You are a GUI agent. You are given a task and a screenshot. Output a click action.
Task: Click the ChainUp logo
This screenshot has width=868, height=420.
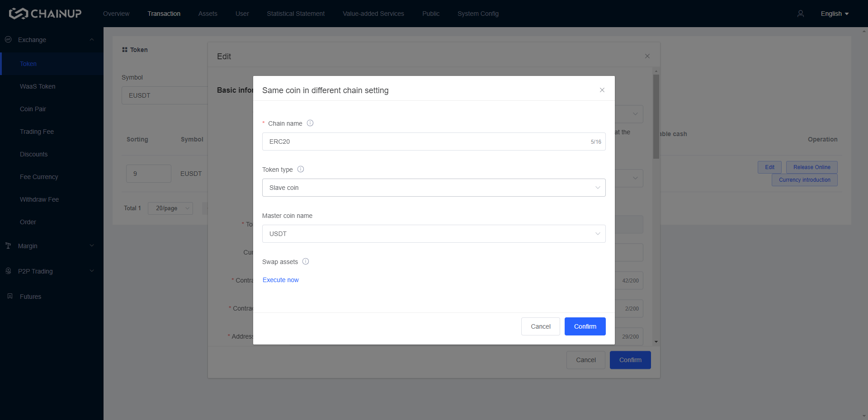point(45,14)
